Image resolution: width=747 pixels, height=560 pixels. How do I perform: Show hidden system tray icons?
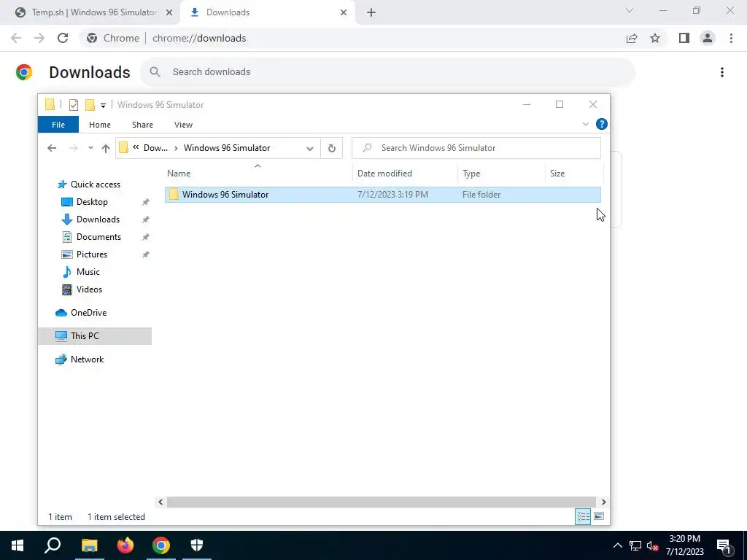tap(617, 545)
